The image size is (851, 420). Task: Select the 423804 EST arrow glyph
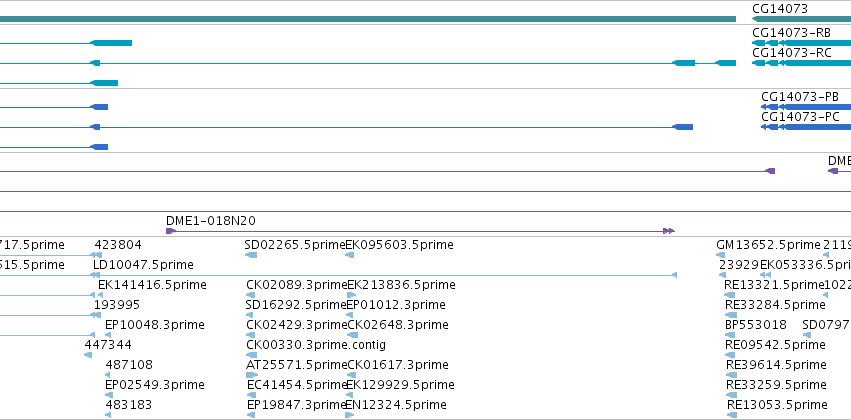(x=96, y=255)
